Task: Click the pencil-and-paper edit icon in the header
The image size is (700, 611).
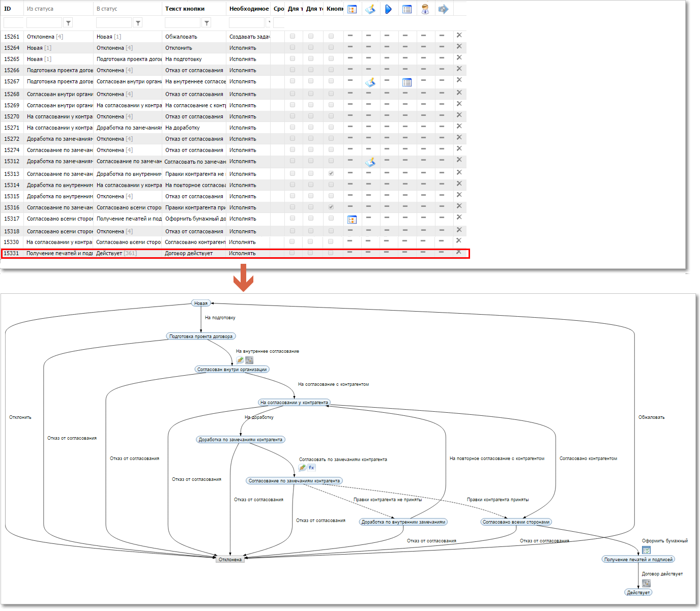Action: click(370, 9)
